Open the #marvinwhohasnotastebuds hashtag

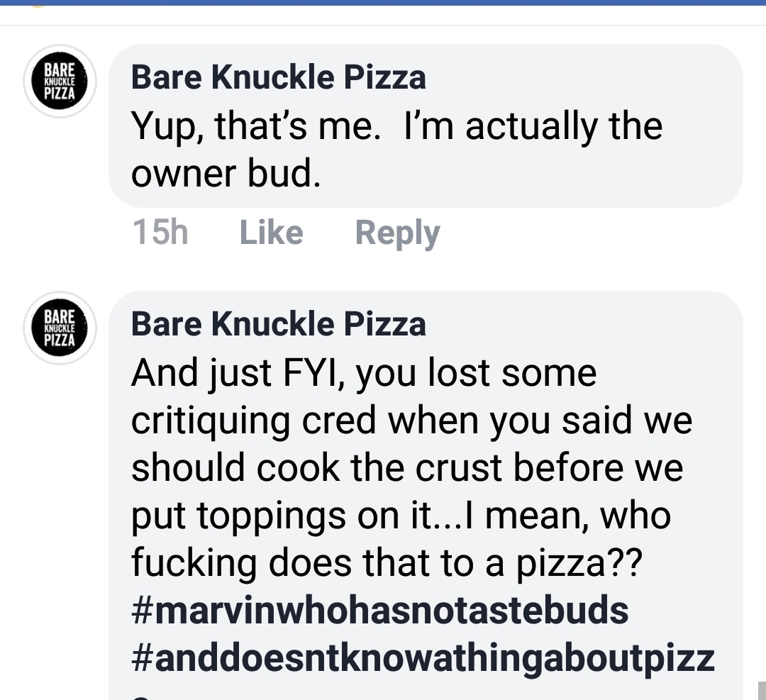point(379,611)
